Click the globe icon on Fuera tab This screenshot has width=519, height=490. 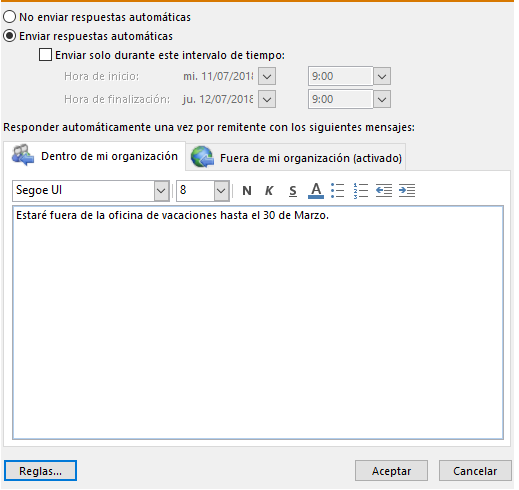[x=202, y=157]
